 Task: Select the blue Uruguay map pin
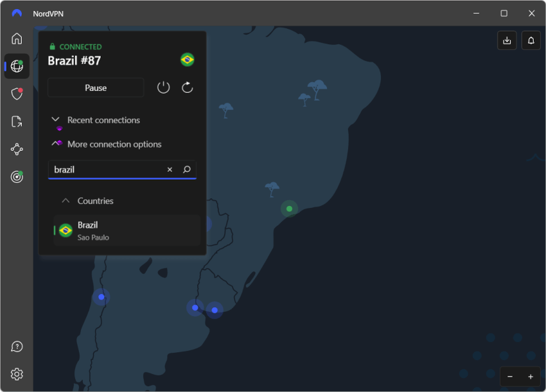[x=215, y=310]
